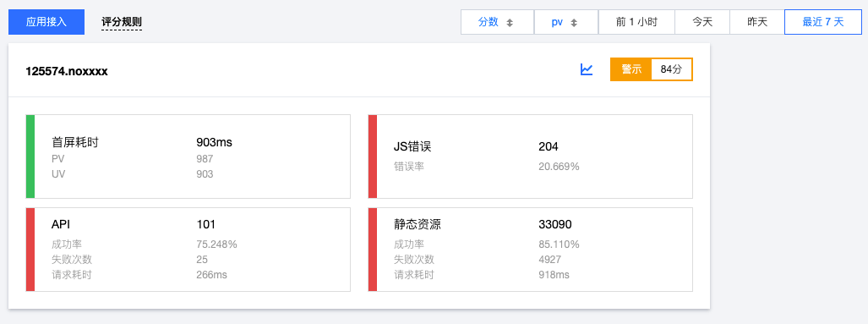Sort by 分数 dropdown
Screen dimensions: 868x324
497,22
